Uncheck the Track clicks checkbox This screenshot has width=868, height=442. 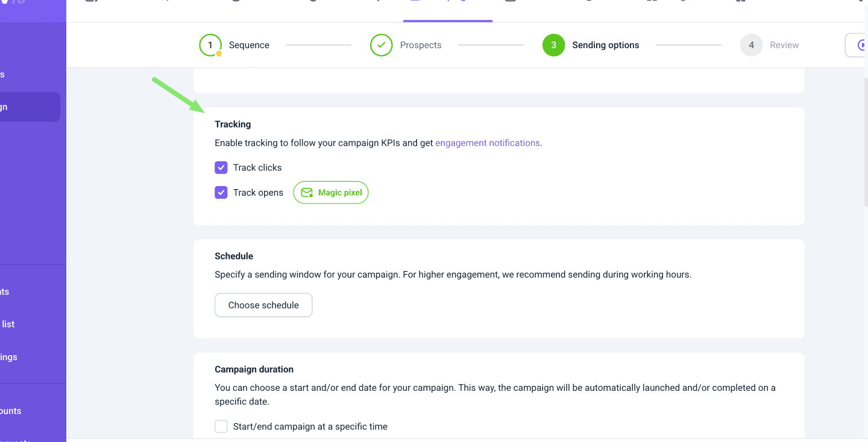tap(221, 167)
